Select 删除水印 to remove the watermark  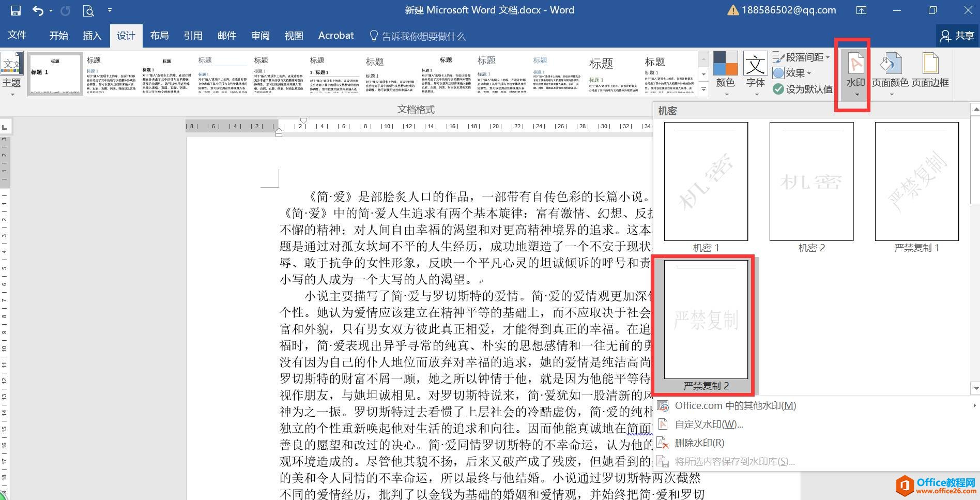click(699, 443)
